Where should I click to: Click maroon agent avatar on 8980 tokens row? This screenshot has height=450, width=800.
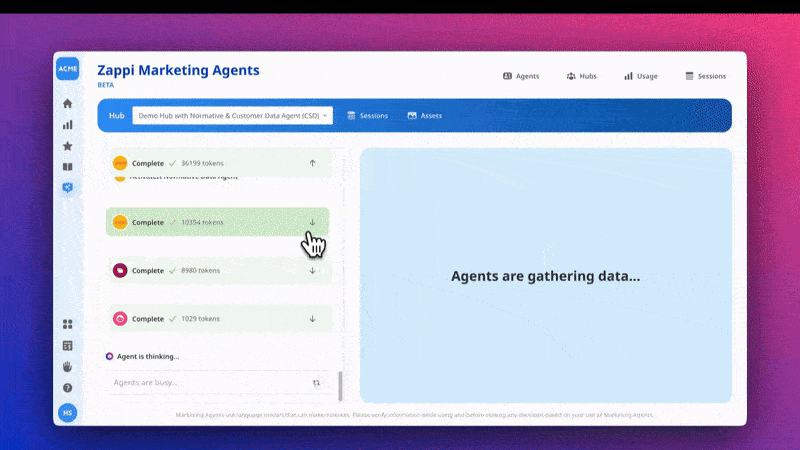120,270
